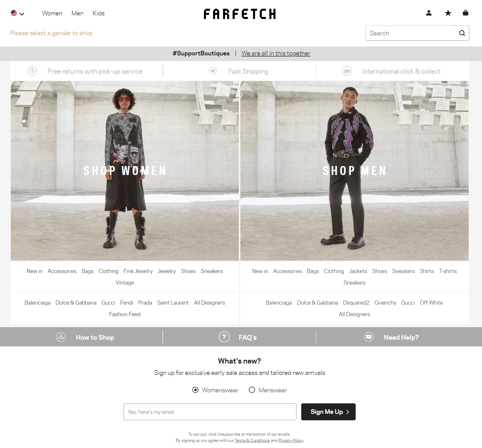Select the Menswear radio button
The width and height of the screenshot is (482, 448).
coord(252,390)
